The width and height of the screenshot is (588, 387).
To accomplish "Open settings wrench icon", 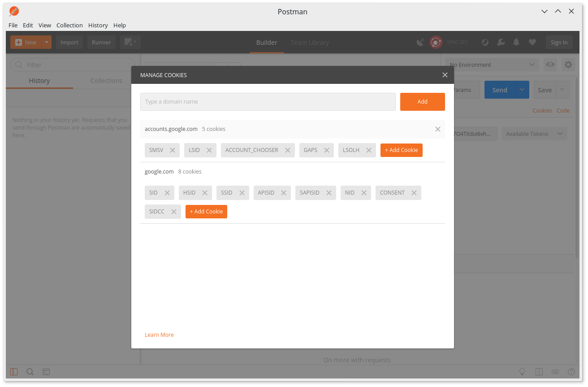I will tap(501, 42).
